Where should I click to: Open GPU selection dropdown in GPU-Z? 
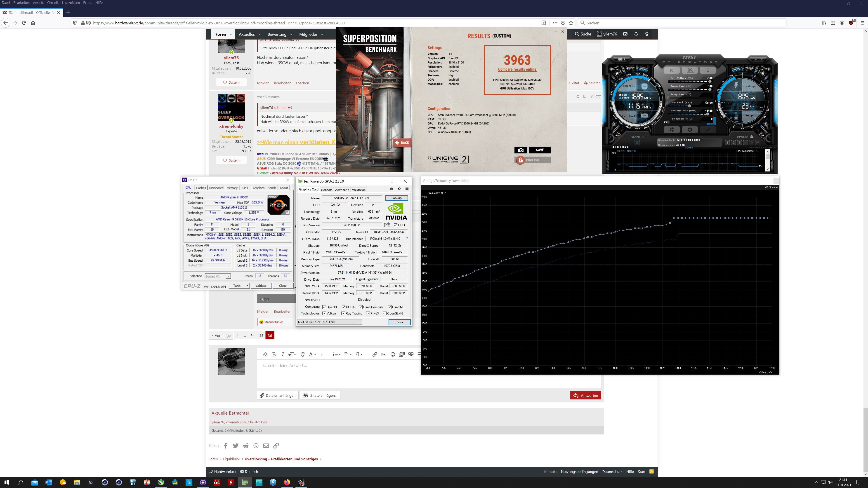[x=330, y=322]
